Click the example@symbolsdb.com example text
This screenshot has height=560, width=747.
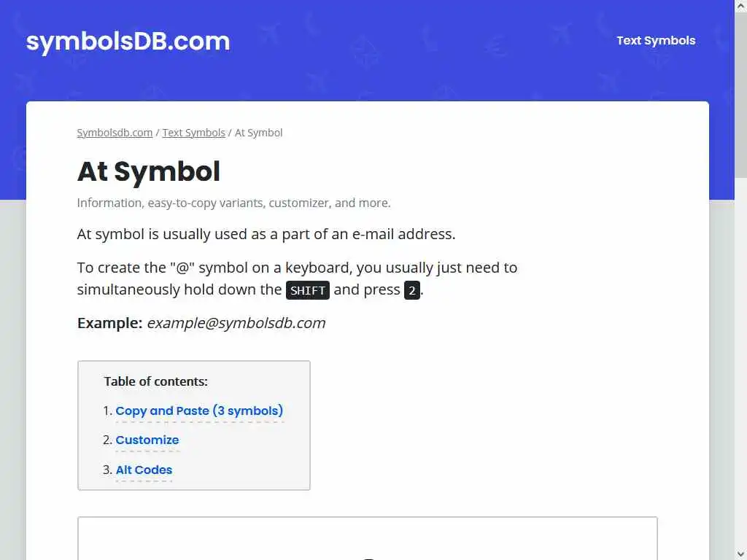tap(236, 323)
